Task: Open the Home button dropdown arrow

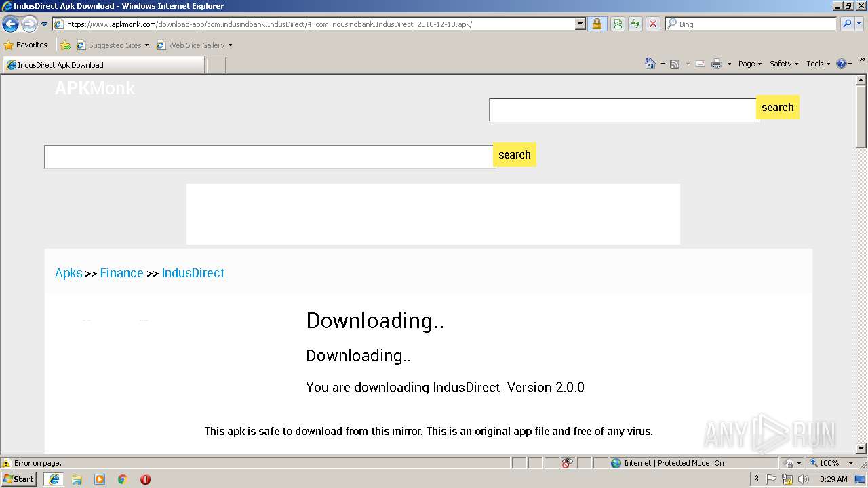Action: (x=663, y=64)
